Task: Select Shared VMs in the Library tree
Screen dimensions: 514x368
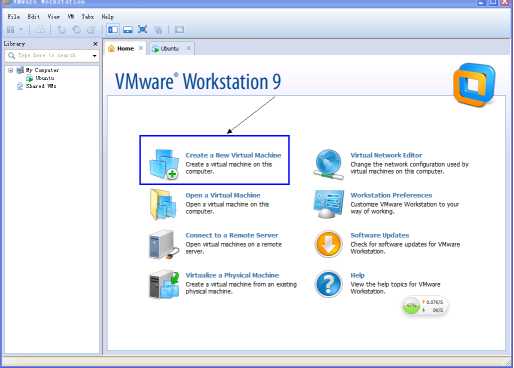Action: 41,86
